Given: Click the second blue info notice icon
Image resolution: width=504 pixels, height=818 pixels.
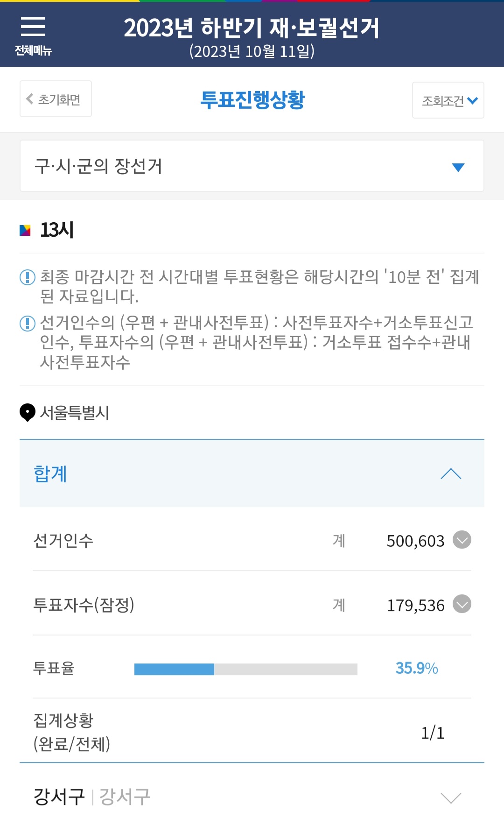Looking at the screenshot, I should [x=28, y=323].
